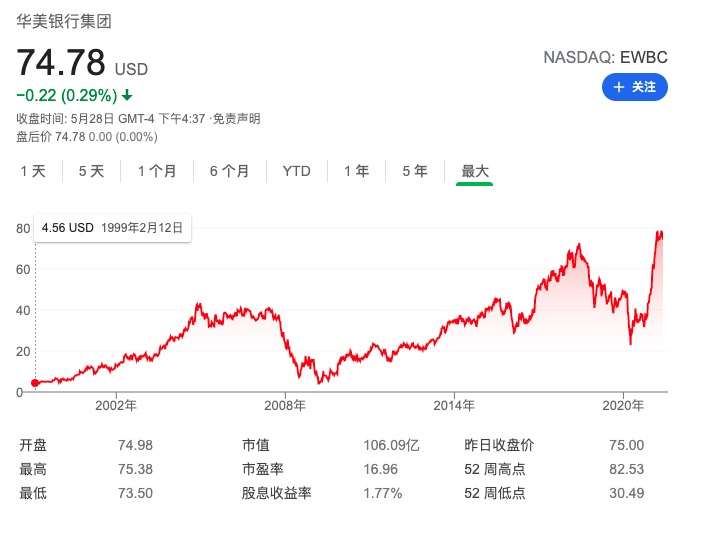Select the YTD range tab

297,171
